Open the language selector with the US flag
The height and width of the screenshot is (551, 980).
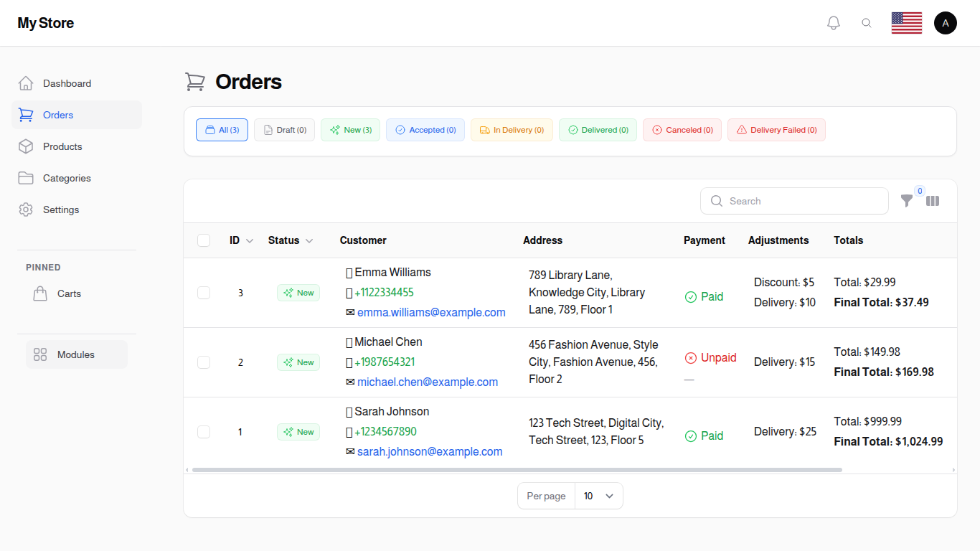[906, 22]
